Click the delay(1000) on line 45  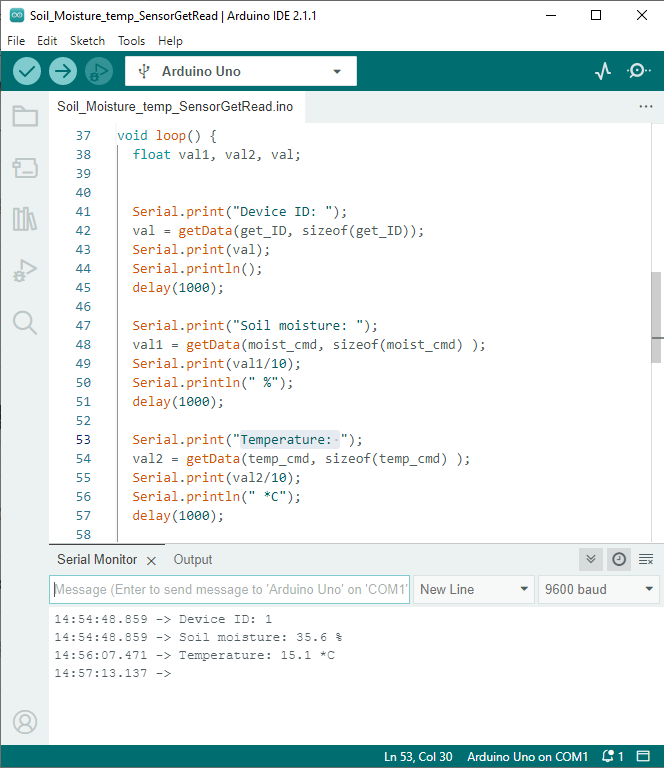(x=178, y=288)
